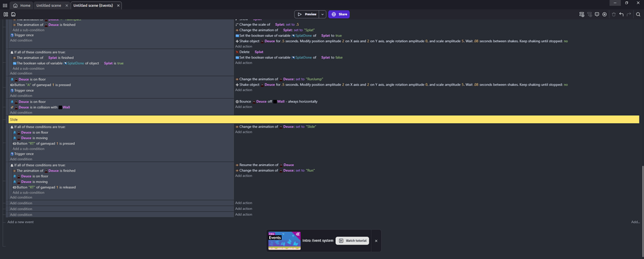This screenshot has width=644, height=259.
Task: Open the Add... menu at bottom right
Action: [635, 222]
